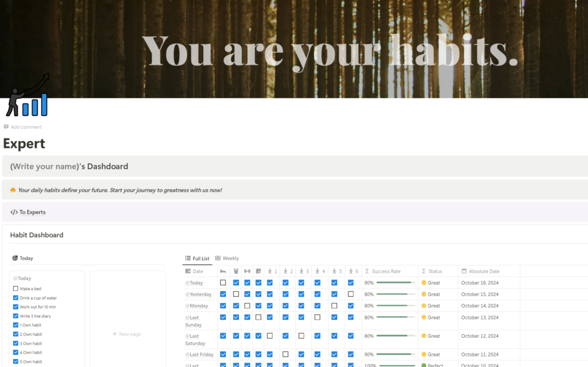This screenshot has width=588, height=367.
Task: Click New page in the Today gallery
Action: tap(127, 334)
